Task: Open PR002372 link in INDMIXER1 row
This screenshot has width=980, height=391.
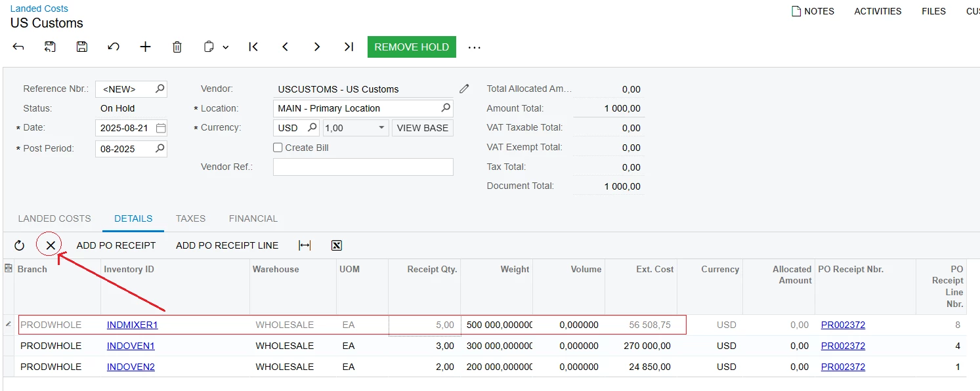Action: point(843,325)
